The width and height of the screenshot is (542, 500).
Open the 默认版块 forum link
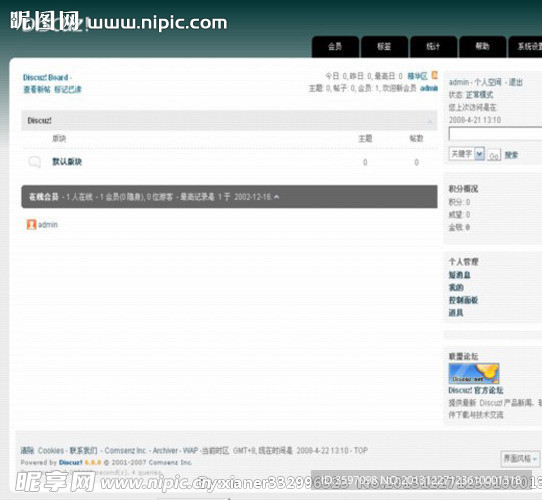(67, 161)
